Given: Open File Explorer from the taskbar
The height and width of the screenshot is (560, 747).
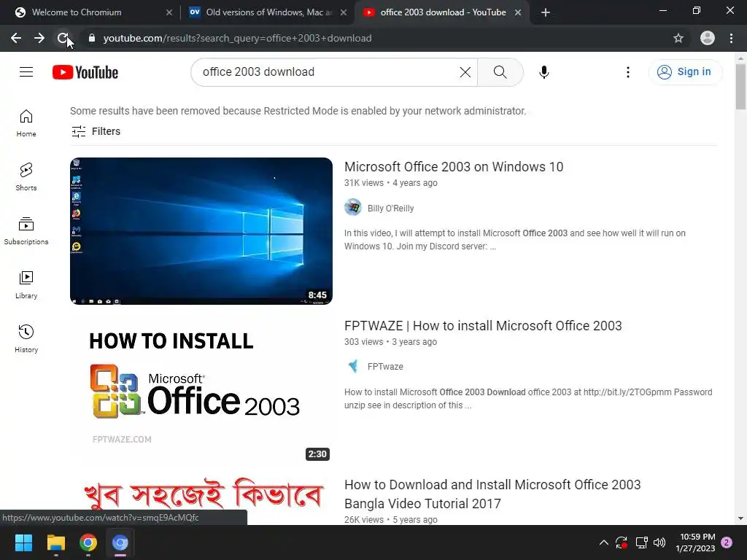Looking at the screenshot, I should (x=55, y=542).
